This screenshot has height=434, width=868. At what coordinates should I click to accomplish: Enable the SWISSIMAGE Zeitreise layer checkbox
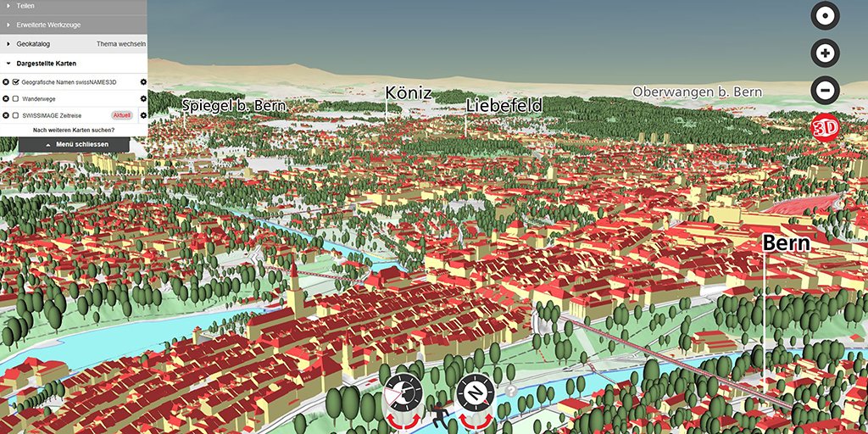tap(15, 115)
